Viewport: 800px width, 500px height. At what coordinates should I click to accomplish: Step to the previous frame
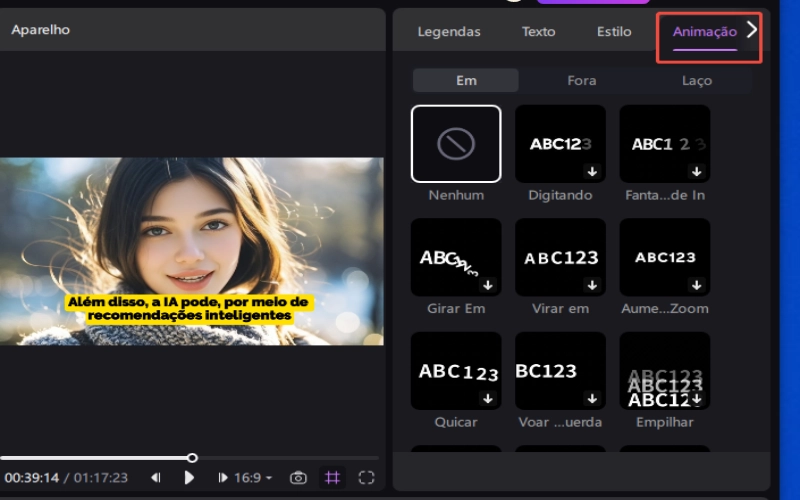156,478
